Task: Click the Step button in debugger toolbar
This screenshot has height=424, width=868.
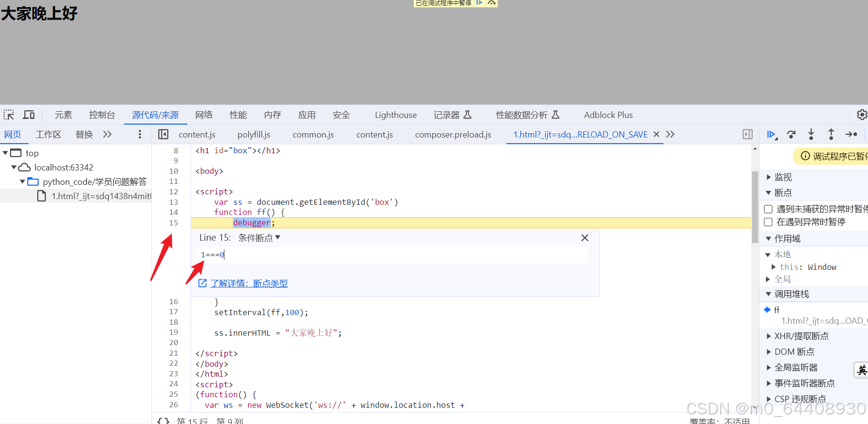Action: 851,134
